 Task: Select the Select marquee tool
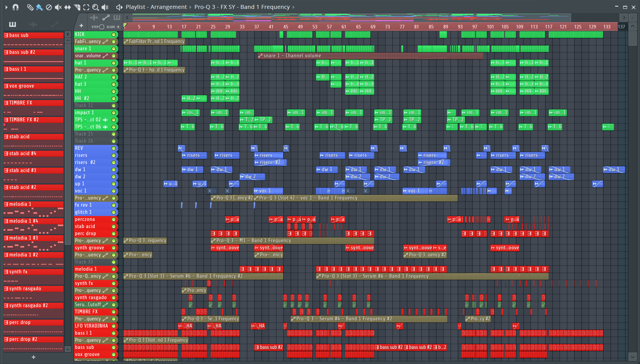tap(86, 7)
